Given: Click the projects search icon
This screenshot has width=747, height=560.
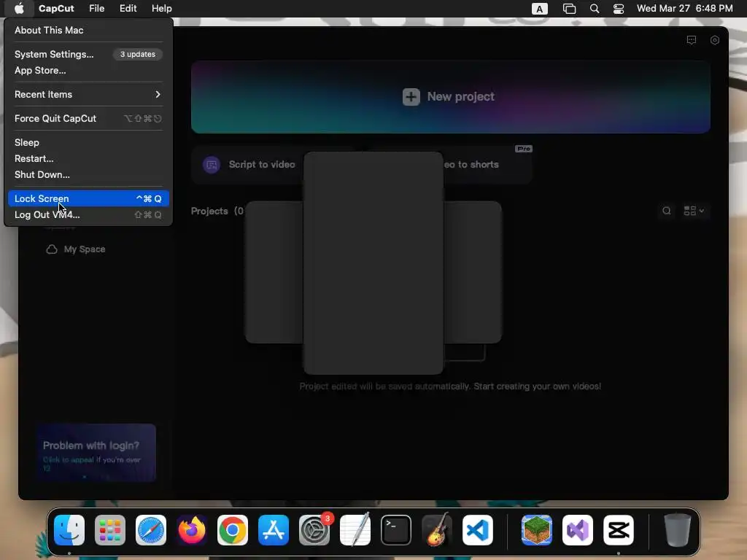Looking at the screenshot, I should click(x=667, y=211).
